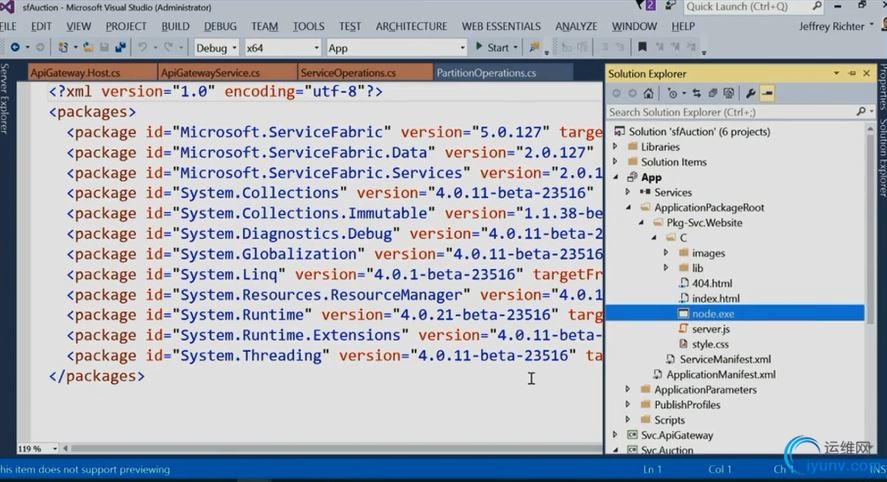Click the Forward icon in Solution Explorer toolbar
Image resolution: width=887 pixels, height=482 pixels.
tap(632, 93)
